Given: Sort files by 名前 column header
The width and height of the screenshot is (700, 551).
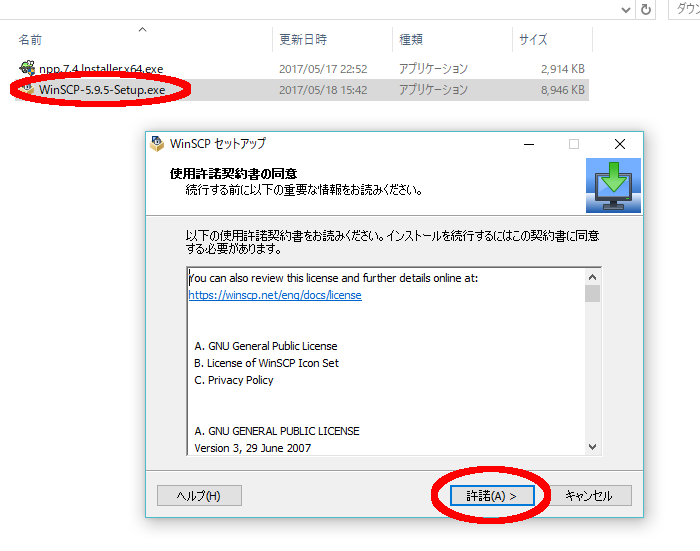Looking at the screenshot, I should [30, 40].
